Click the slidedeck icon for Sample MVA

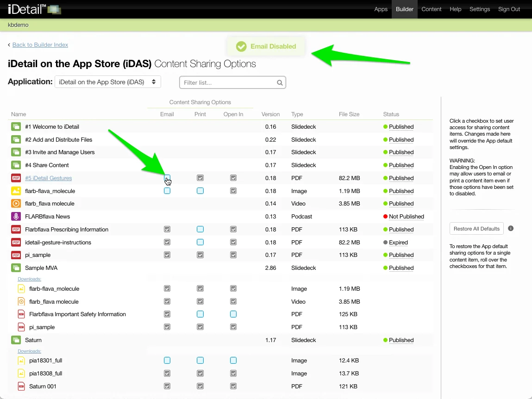coord(16,268)
